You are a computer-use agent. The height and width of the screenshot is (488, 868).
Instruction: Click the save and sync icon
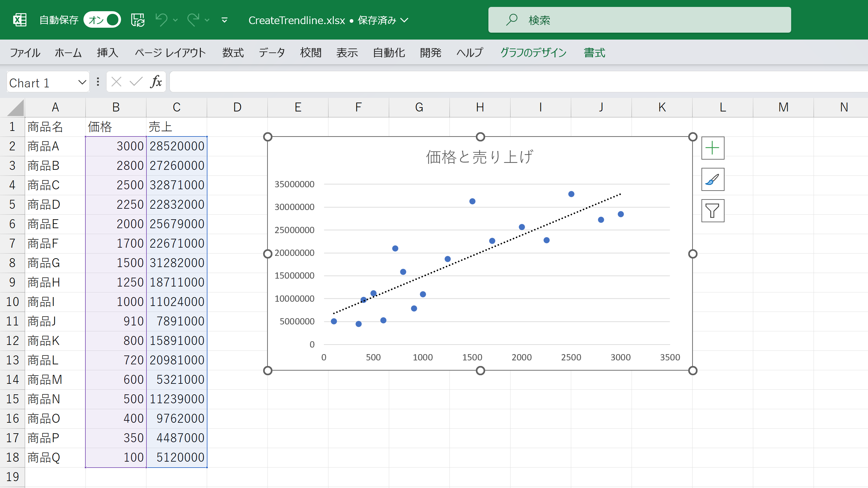coord(138,20)
